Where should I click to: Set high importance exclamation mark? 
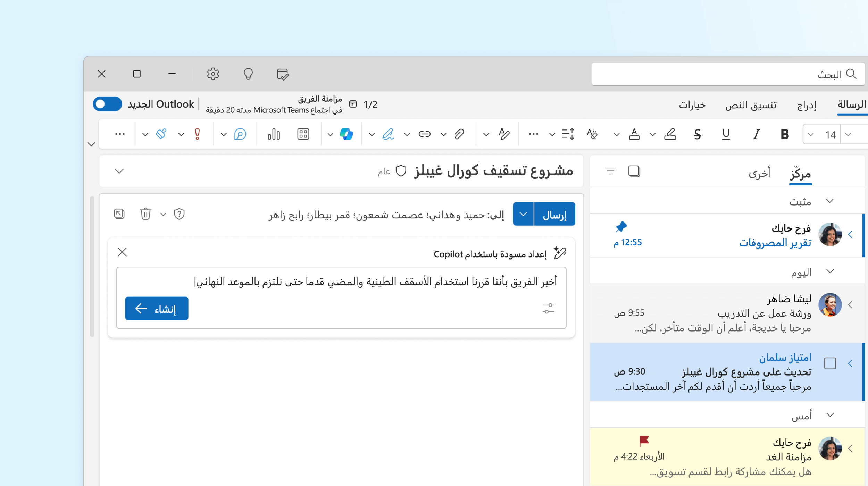pos(197,134)
